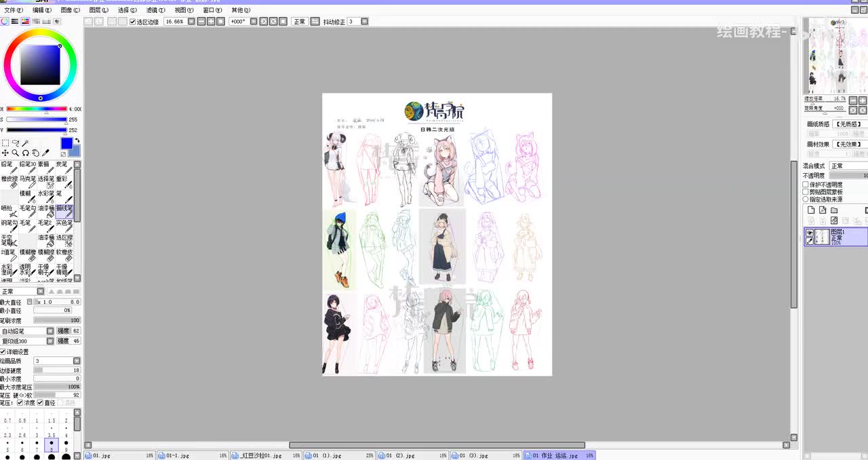The width and height of the screenshot is (868, 460).
Task: Choose the 铅笔 pencil brush
Action: tap(9, 168)
